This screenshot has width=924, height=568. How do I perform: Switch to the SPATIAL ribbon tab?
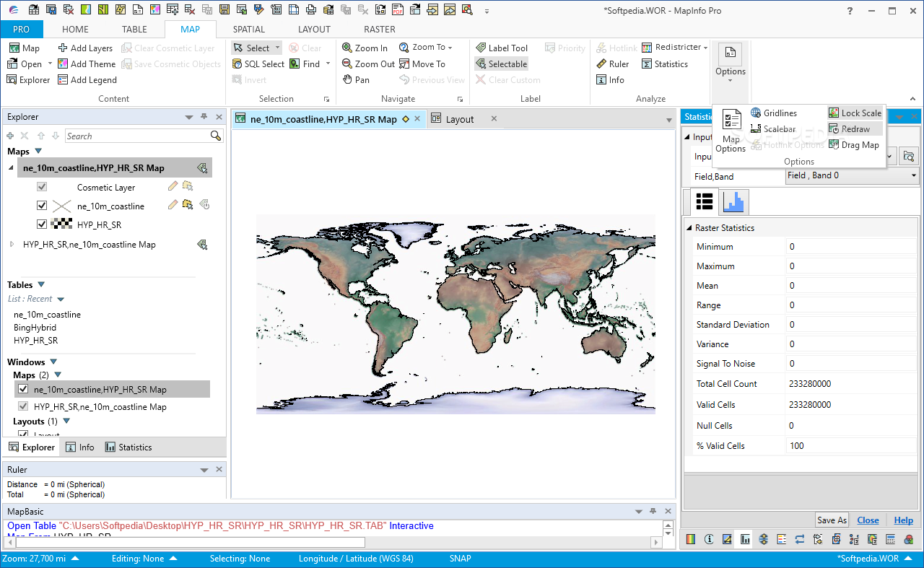tap(248, 30)
